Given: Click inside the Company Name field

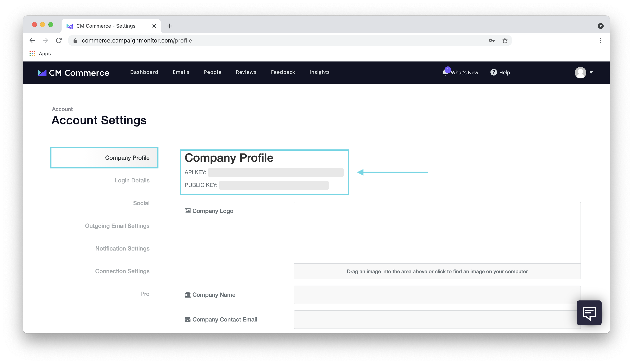Looking at the screenshot, I should (x=437, y=295).
